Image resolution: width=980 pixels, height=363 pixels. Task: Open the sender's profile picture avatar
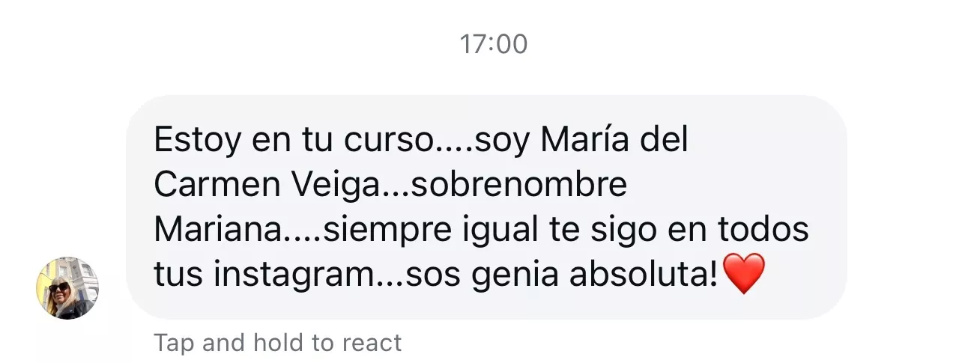pyautogui.click(x=67, y=289)
